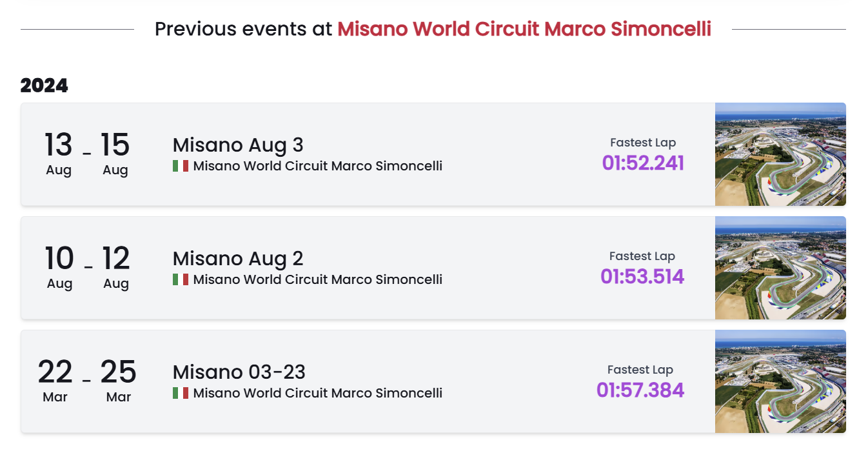Click the fastest lap time 01:57.384
868x453 pixels.
click(640, 390)
